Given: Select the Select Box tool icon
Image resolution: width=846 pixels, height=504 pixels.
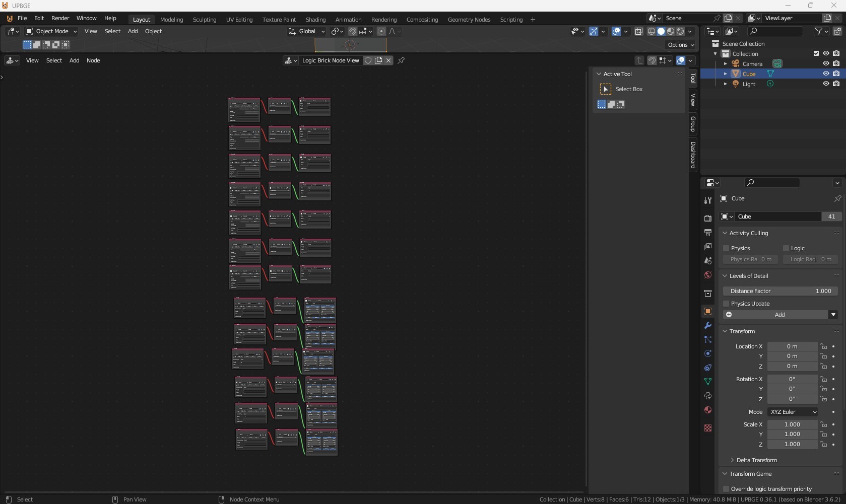Looking at the screenshot, I should point(606,89).
